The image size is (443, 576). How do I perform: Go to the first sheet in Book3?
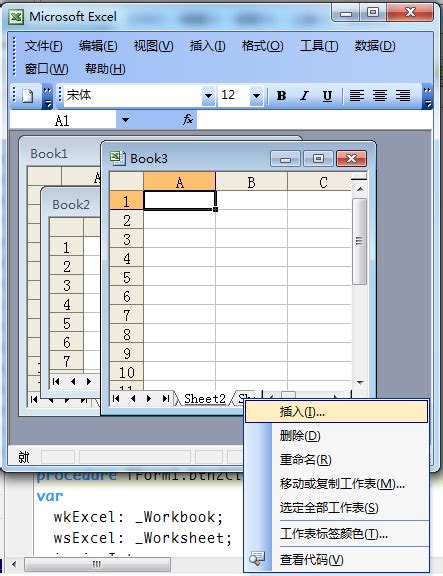point(116,399)
